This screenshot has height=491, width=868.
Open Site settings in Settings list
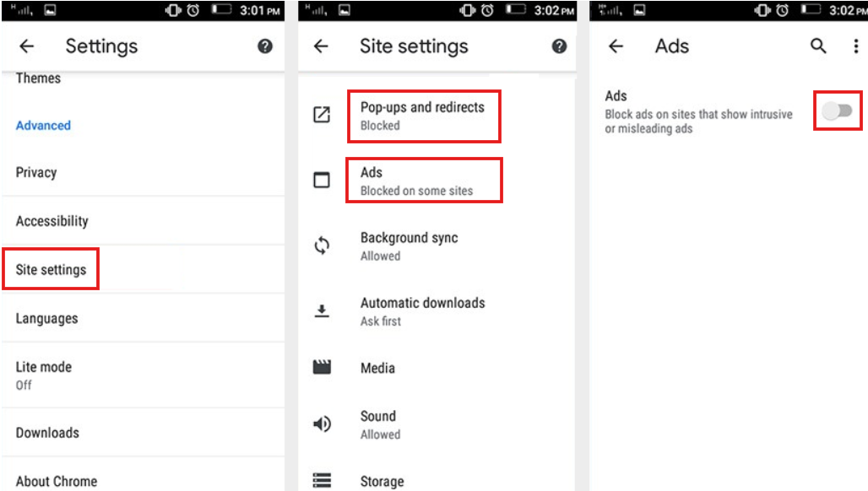click(x=51, y=270)
